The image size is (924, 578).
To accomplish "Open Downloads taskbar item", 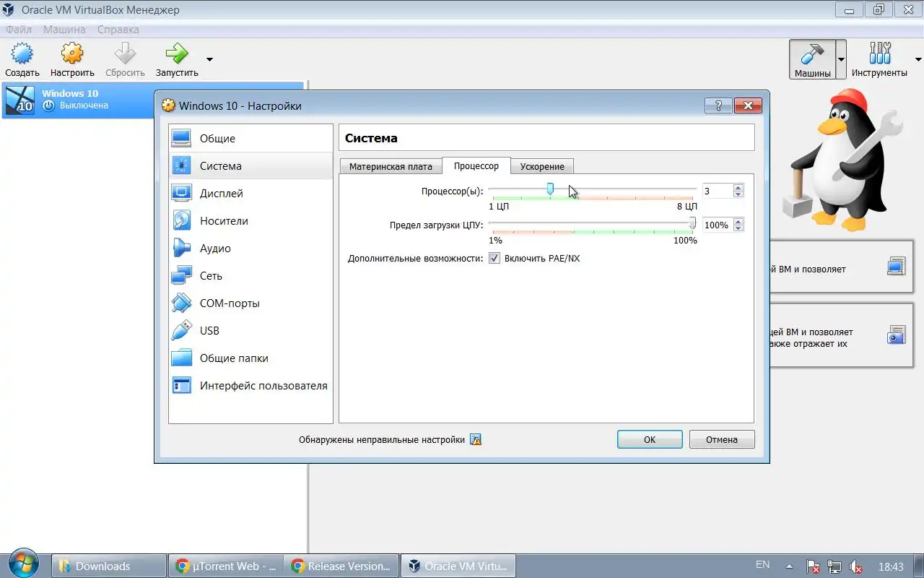I will pos(109,566).
